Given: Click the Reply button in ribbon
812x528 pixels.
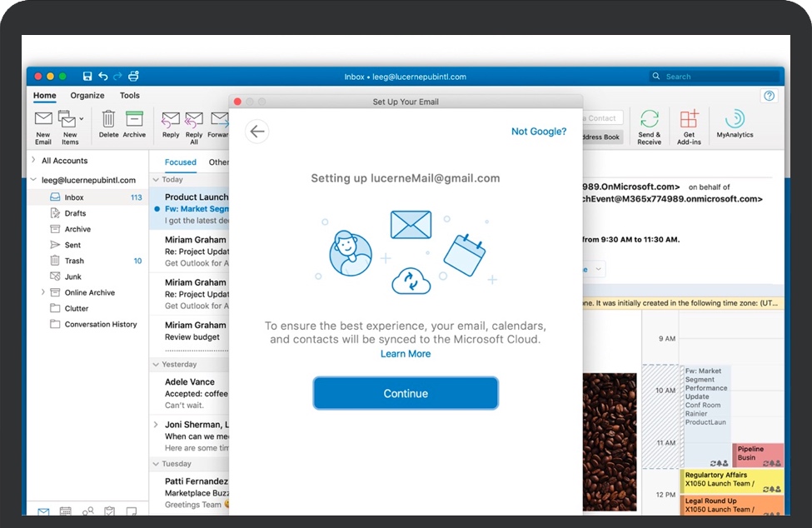Looking at the screenshot, I should [171, 124].
